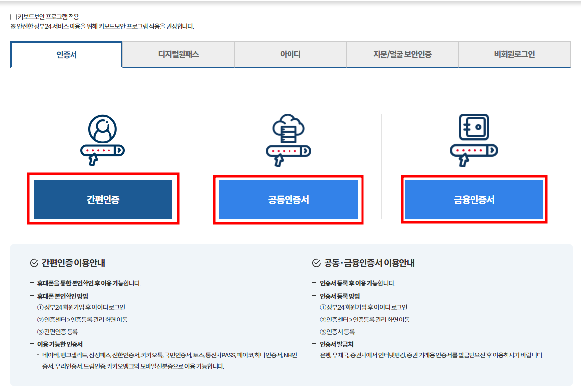581x392 pixels.
Task: Switch to the 비회원로그인 tab
Action: click(x=514, y=55)
